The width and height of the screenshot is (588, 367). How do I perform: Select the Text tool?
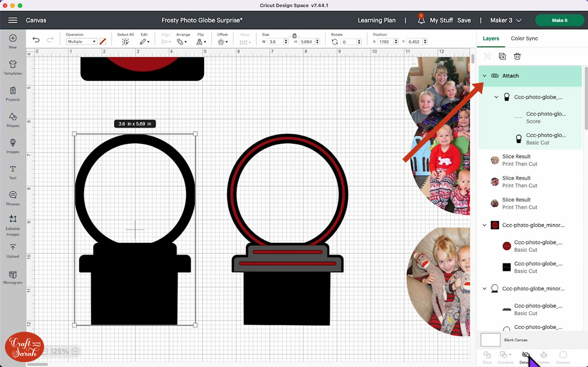click(x=13, y=171)
